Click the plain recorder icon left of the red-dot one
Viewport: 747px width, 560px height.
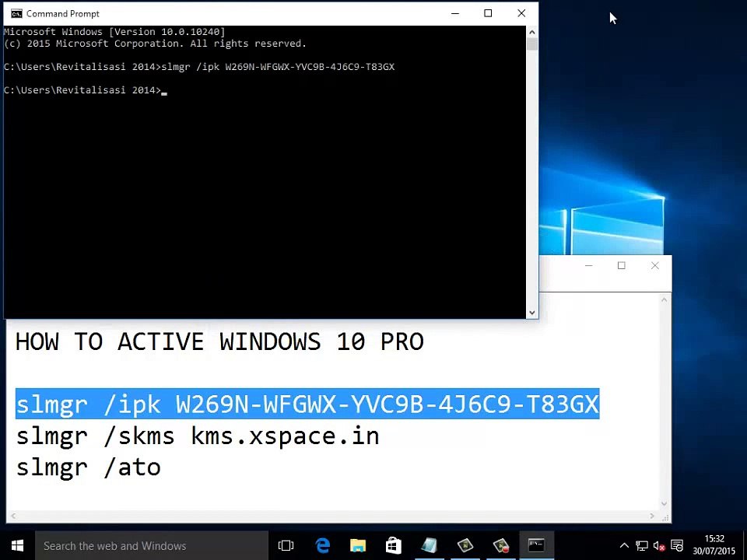click(465, 546)
